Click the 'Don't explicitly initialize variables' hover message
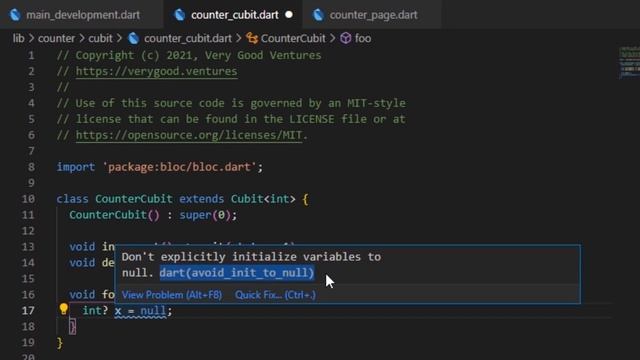The height and width of the screenshot is (360, 640). click(x=251, y=264)
